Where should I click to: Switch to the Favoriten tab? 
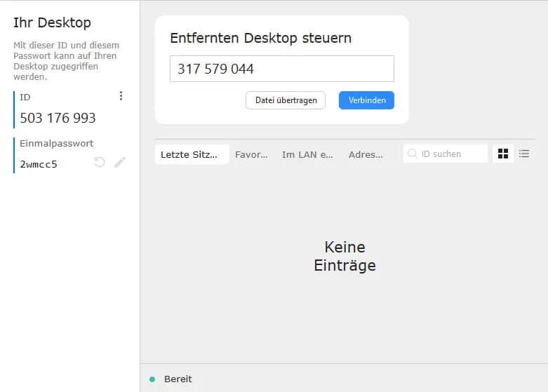[251, 154]
